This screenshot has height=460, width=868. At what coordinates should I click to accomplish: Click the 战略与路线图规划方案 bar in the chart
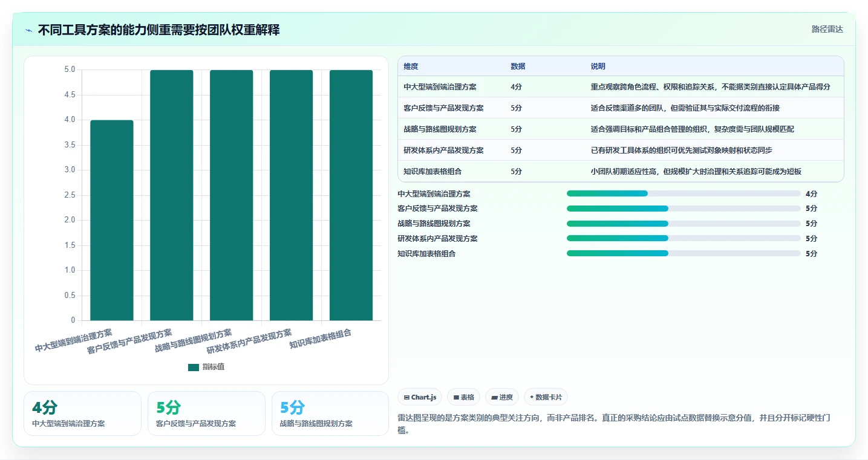tap(232, 195)
